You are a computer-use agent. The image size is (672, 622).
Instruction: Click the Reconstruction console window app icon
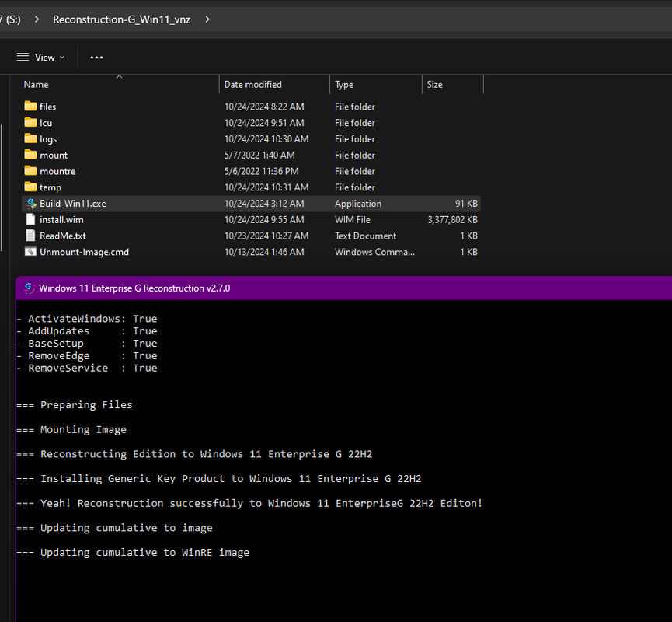(30, 288)
